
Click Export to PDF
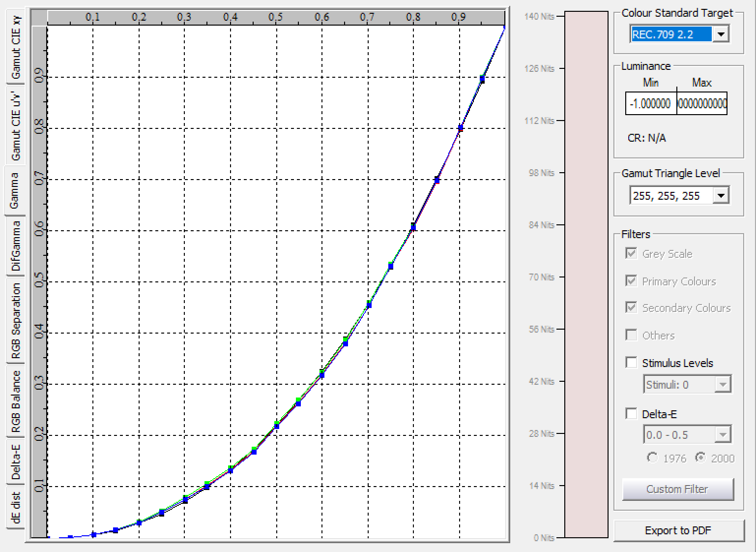(679, 530)
